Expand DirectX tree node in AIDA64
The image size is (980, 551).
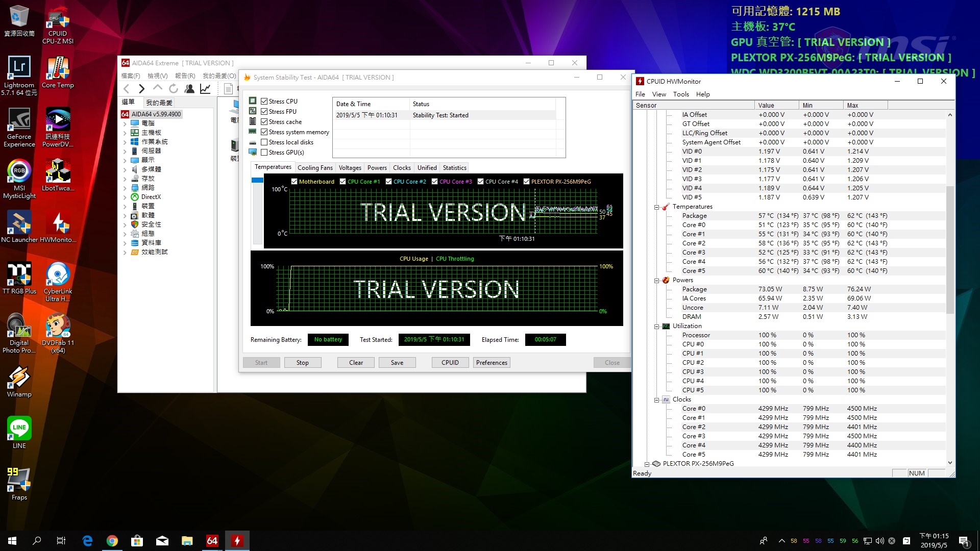pos(125,197)
